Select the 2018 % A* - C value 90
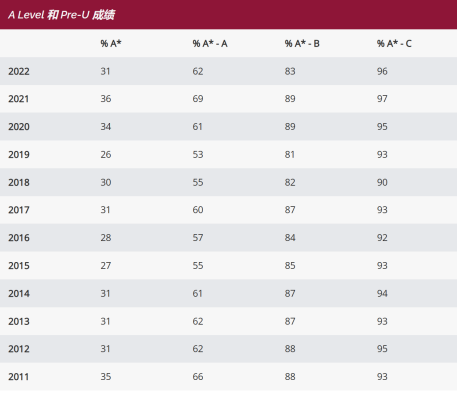Screen dimensions: 458x398 (382, 182)
